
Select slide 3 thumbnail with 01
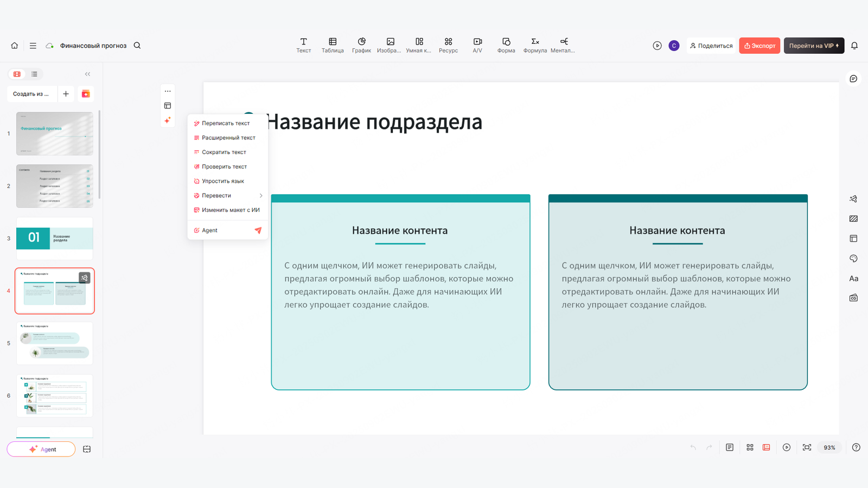pos(55,239)
